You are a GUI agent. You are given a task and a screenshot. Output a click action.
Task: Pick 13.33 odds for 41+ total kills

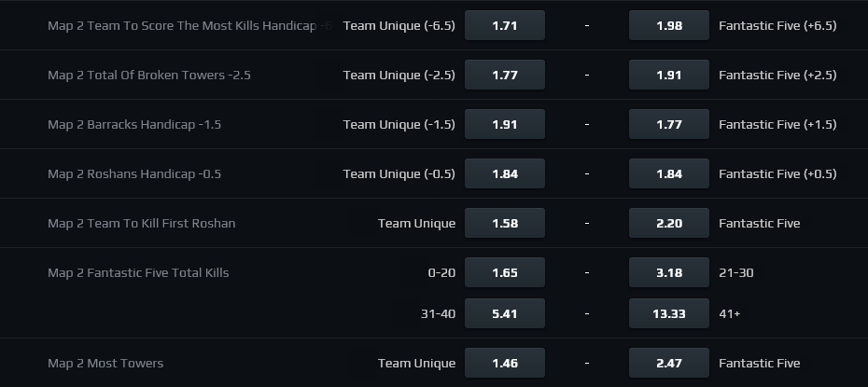(x=668, y=313)
